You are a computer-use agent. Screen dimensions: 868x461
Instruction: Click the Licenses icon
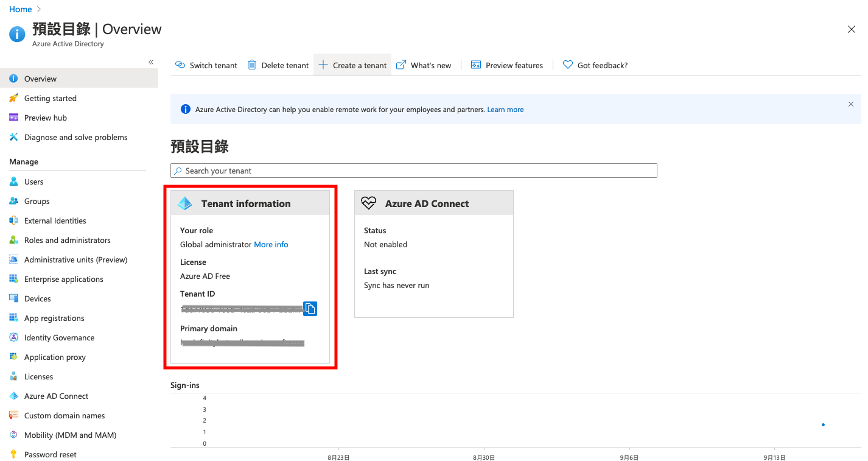(x=13, y=376)
